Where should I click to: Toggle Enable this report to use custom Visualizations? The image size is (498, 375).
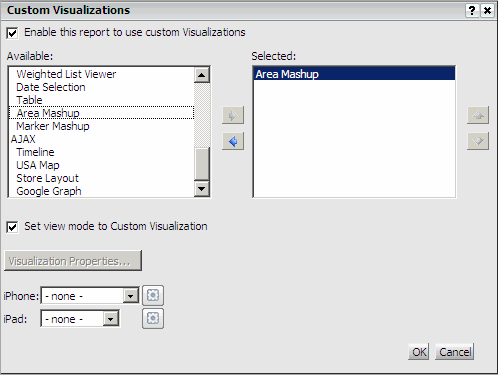click(x=12, y=33)
